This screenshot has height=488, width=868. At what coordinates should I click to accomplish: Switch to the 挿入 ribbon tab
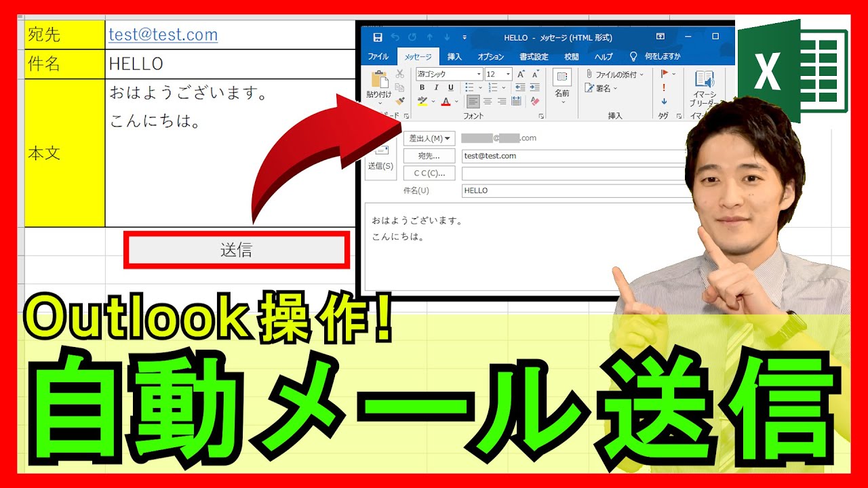tap(454, 57)
